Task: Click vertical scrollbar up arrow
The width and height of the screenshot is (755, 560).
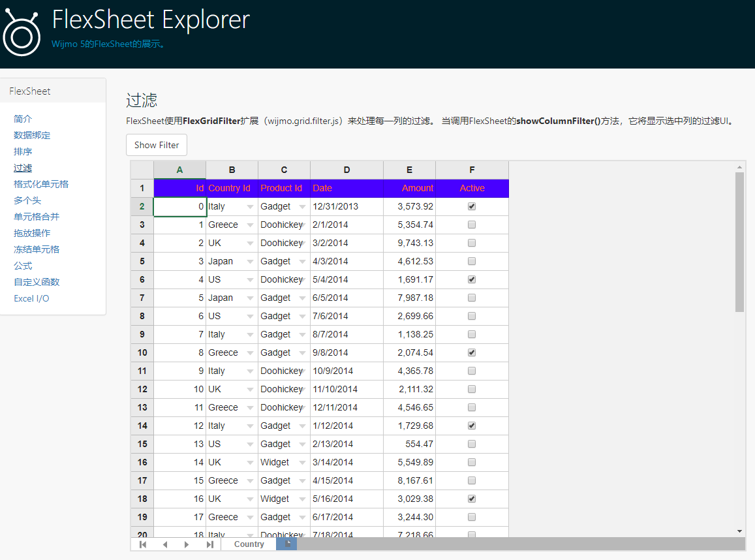Action: 739,166
